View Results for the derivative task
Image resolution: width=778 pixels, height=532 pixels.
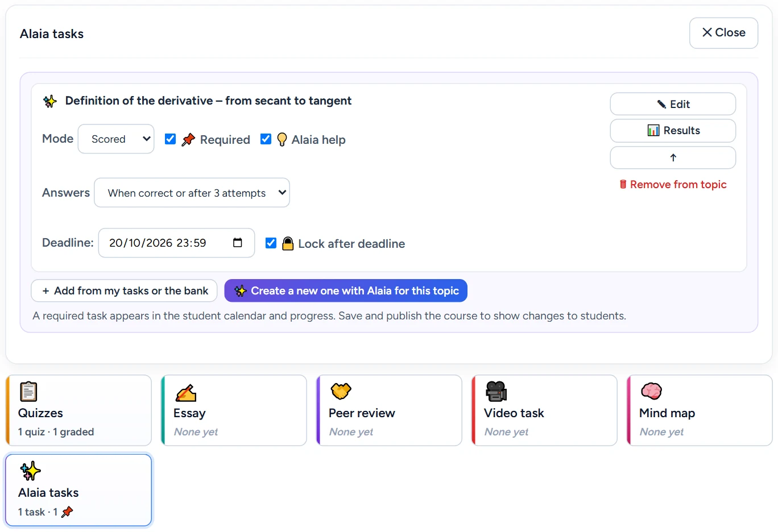pyautogui.click(x=673, y=131)
